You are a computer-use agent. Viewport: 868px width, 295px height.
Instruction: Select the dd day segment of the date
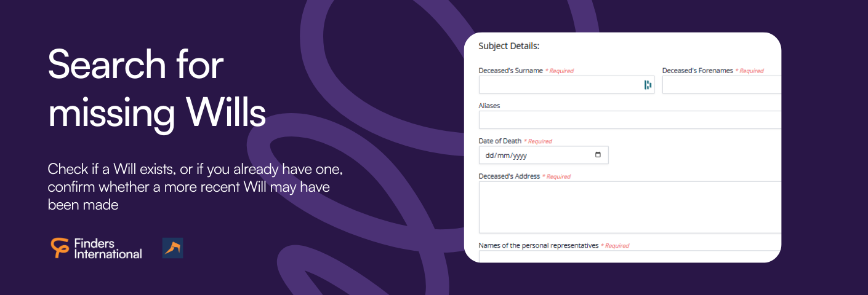[490, 155]
